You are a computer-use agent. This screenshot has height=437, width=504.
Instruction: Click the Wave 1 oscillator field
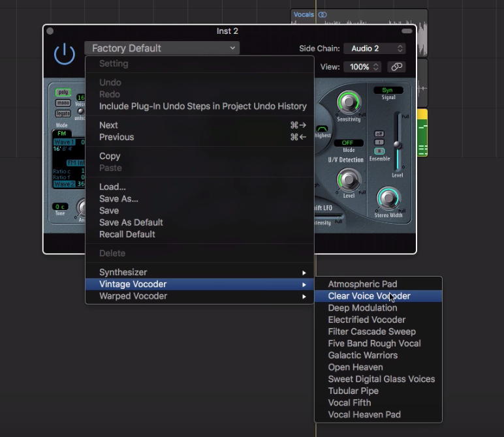coord(64,142)
